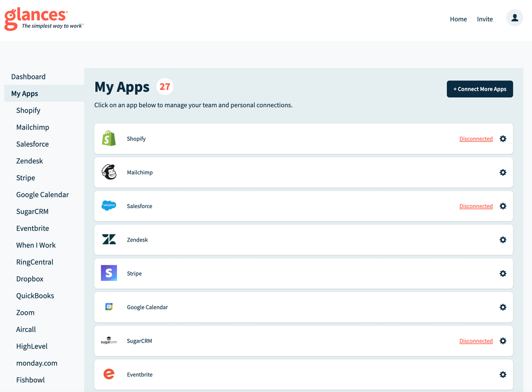Open Shopify in the sidebar list
Screen dimensions: 532x392
point(28,110)
